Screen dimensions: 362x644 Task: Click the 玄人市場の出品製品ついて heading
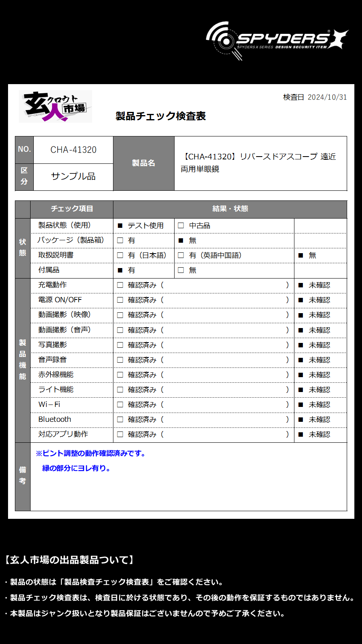click(x=69, y=560)
